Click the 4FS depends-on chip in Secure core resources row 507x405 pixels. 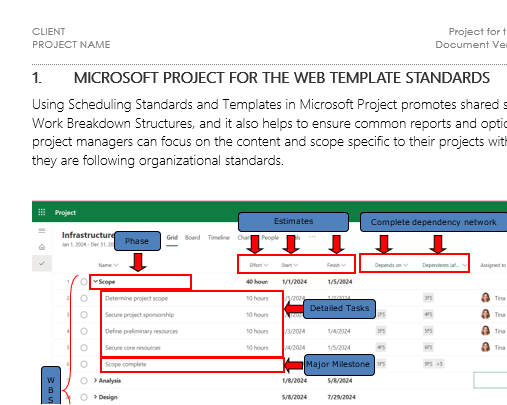381,347
